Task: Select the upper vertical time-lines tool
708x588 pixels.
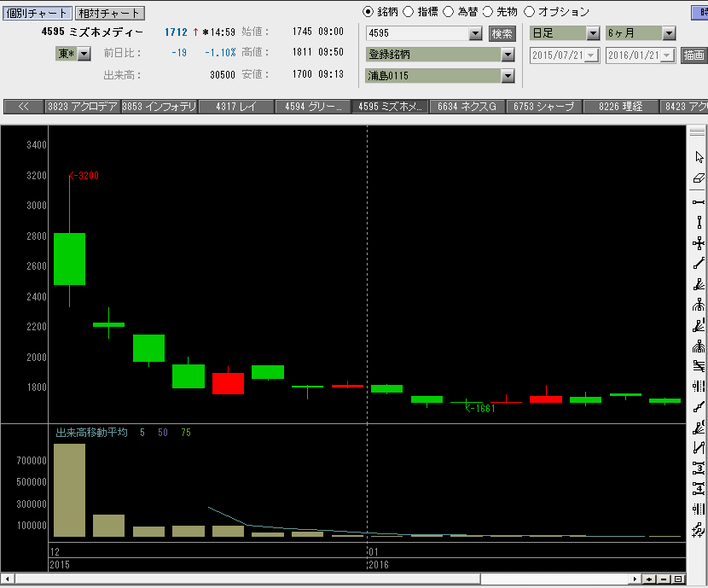Action: [x=699, y=386]
